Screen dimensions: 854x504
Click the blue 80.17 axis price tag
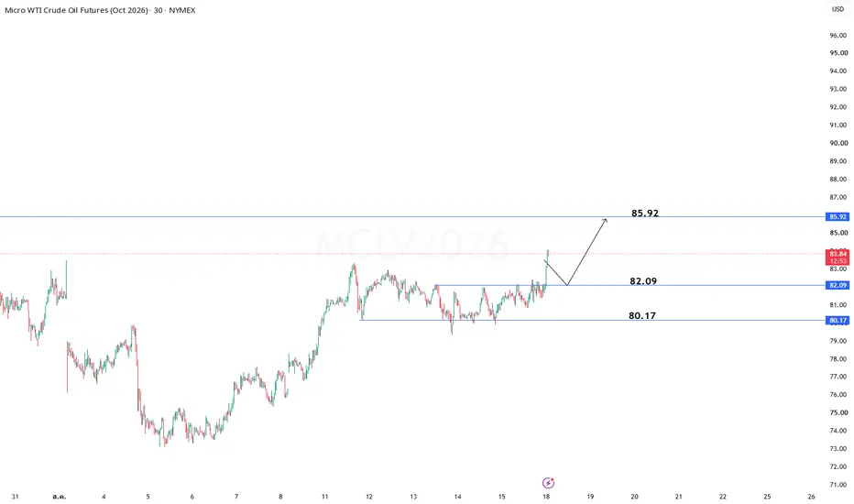tap(838, 321)
